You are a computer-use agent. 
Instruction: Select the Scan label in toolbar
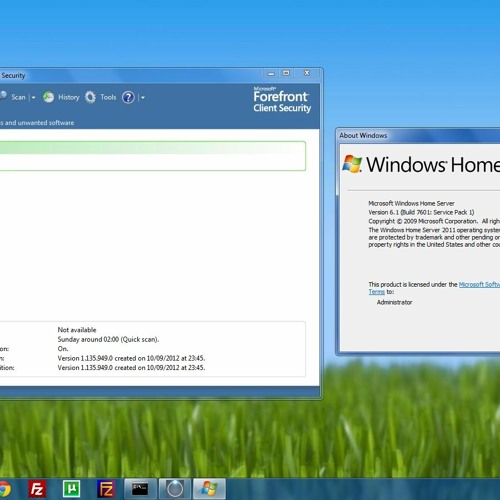point(18,97)
